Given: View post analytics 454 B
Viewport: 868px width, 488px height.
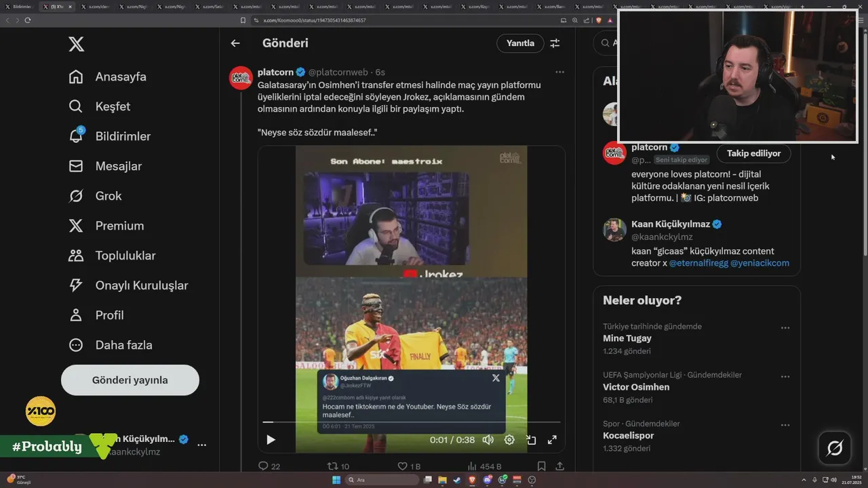Looking at the screenshot, I should [x=484, y=466].
